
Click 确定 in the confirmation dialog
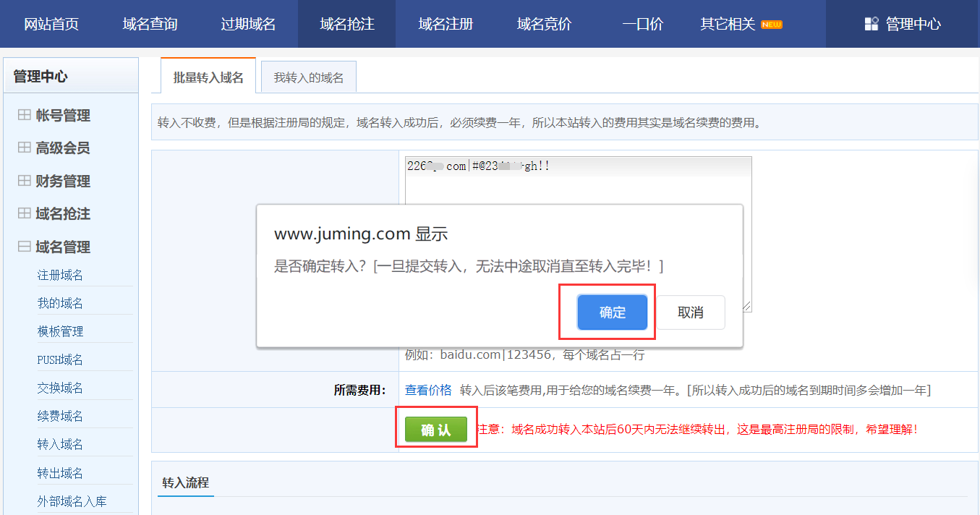tap(611, 312)
